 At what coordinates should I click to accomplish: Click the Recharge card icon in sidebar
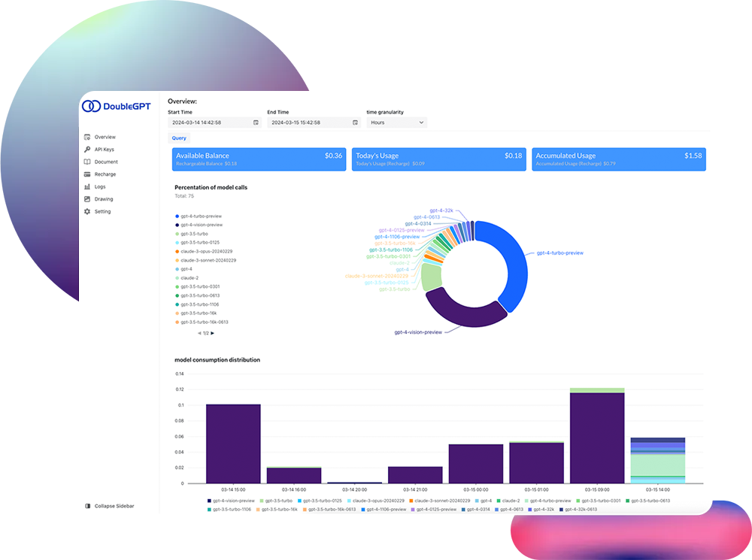pyautogui.click(x=87, y=174)
